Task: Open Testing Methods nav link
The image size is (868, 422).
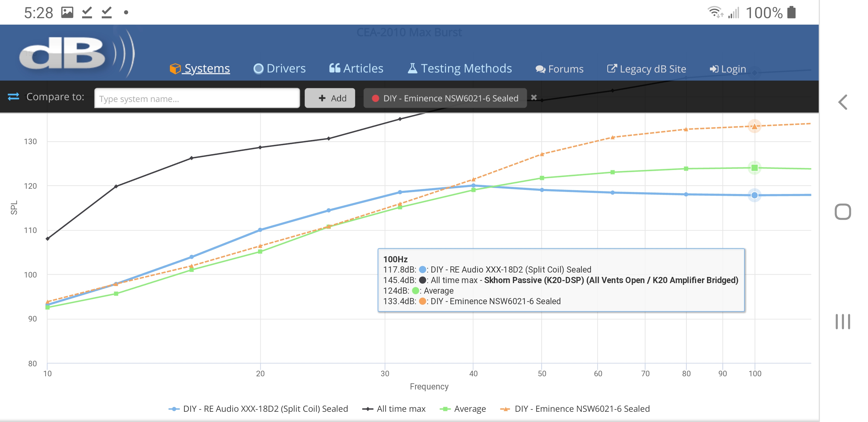Action: coord(460,69)
